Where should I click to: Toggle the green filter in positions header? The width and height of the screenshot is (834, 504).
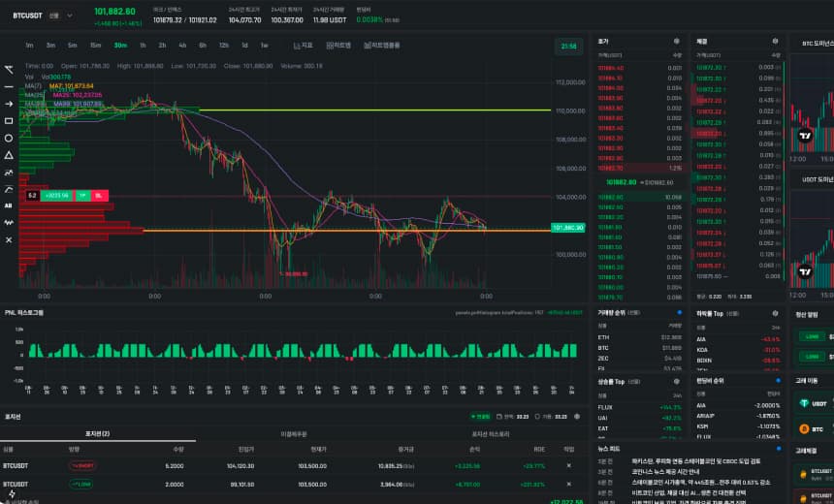tap(479, 416)
